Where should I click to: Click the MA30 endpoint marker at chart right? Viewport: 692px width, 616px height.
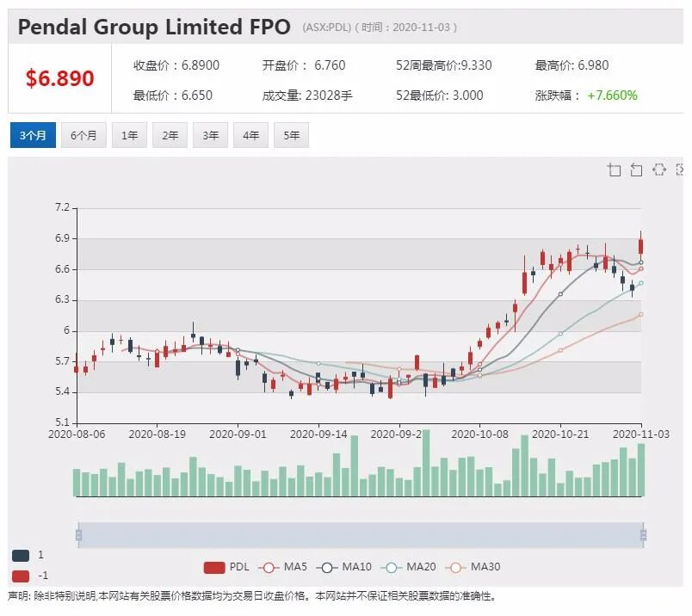[641, 315]
